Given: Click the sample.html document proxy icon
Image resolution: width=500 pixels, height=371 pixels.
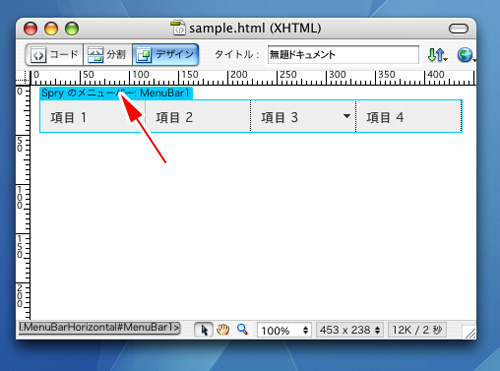Looking at the screenshot, I should click(178, 28).
